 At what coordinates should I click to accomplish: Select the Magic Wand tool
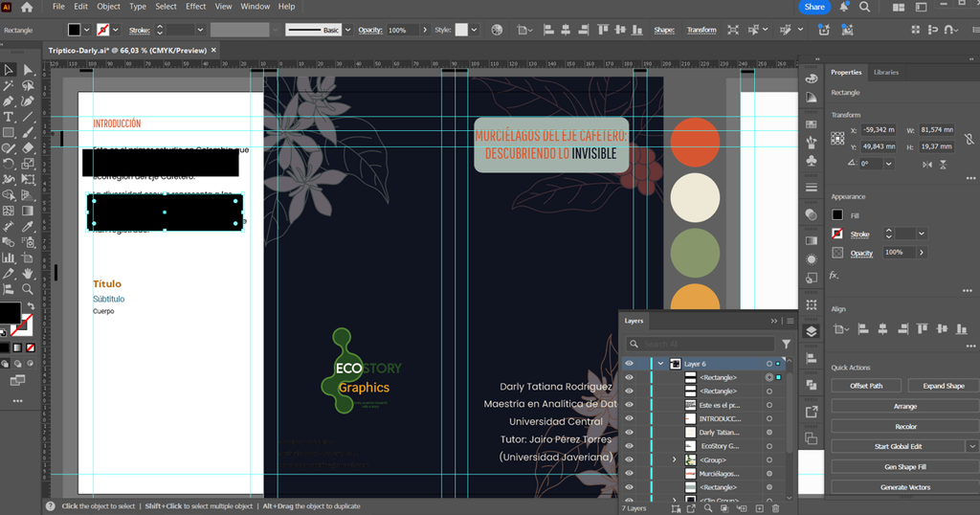point(9,85)
